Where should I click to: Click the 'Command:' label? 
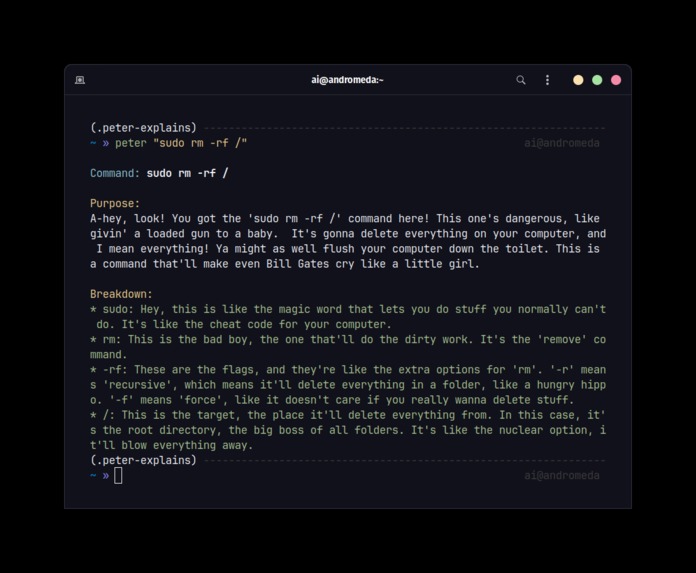(115, 173)
